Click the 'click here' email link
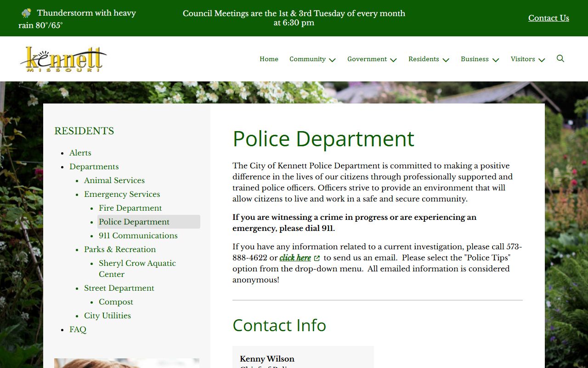 point(295,258)
